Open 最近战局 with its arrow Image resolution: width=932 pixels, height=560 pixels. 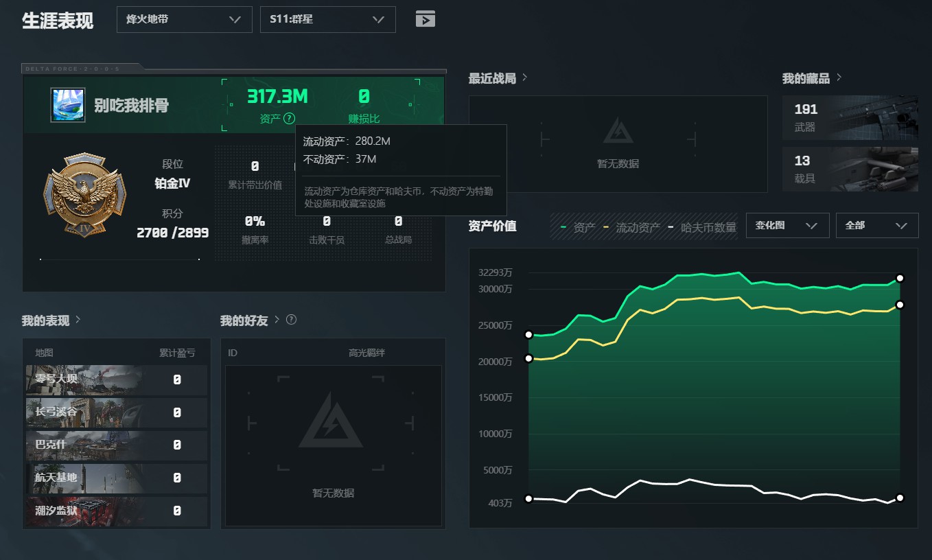point(525,78)
